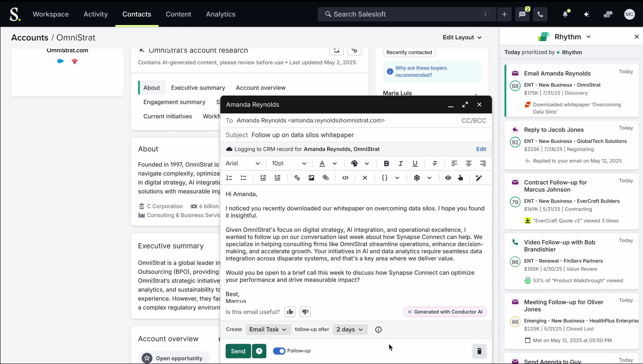Click the Salesloft logo icon
Screen dimensions: 643x364
pyautogui.click(x=15, y=14)
